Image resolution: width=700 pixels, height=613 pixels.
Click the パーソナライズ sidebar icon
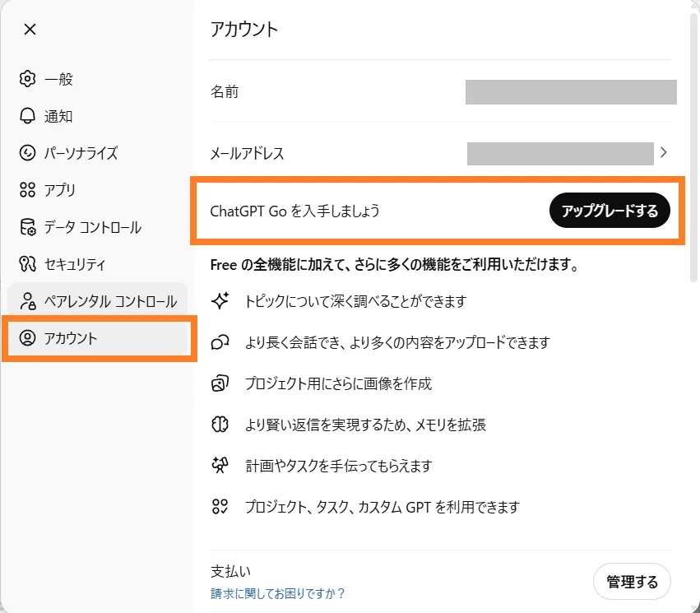pos(28,153)
